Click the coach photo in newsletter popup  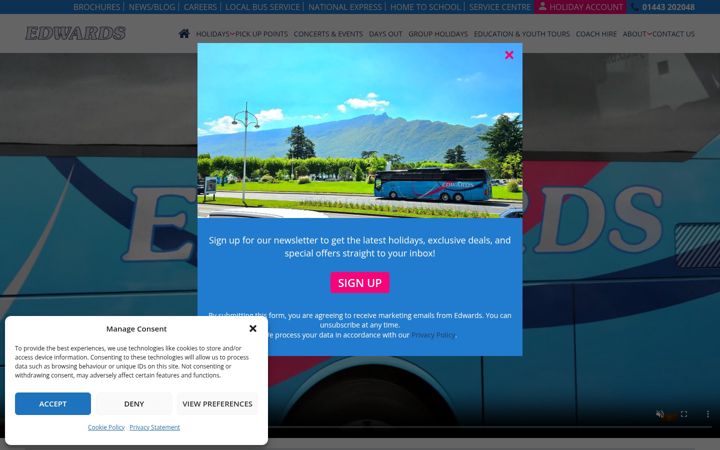360,130
